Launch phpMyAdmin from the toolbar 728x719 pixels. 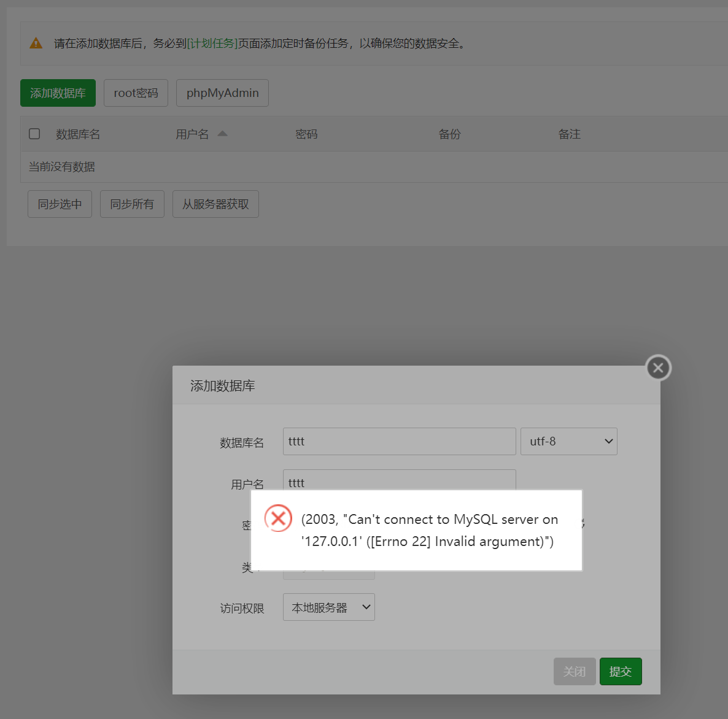(222, 93)
